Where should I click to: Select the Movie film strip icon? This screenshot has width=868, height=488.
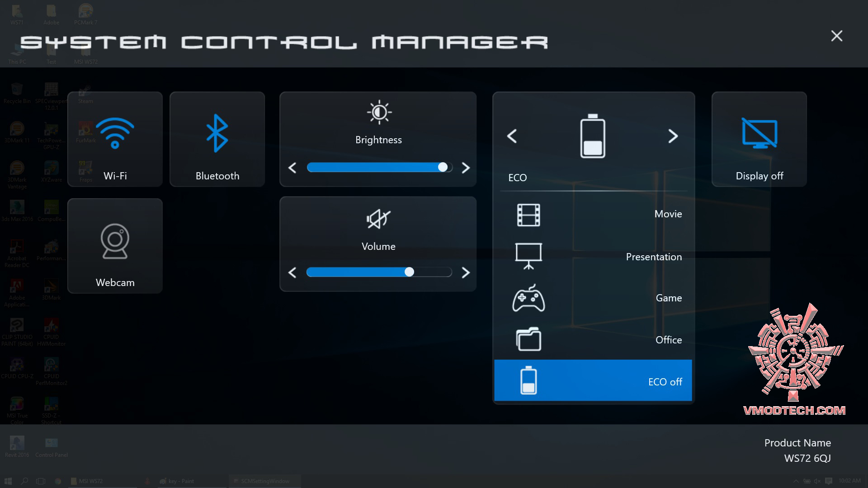(x=528, y=215)
